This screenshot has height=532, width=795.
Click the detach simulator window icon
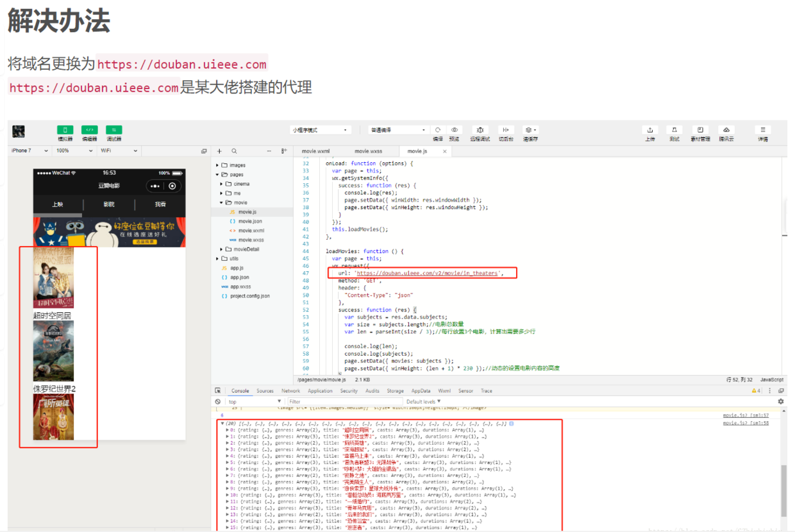click(x=204, y=151)
